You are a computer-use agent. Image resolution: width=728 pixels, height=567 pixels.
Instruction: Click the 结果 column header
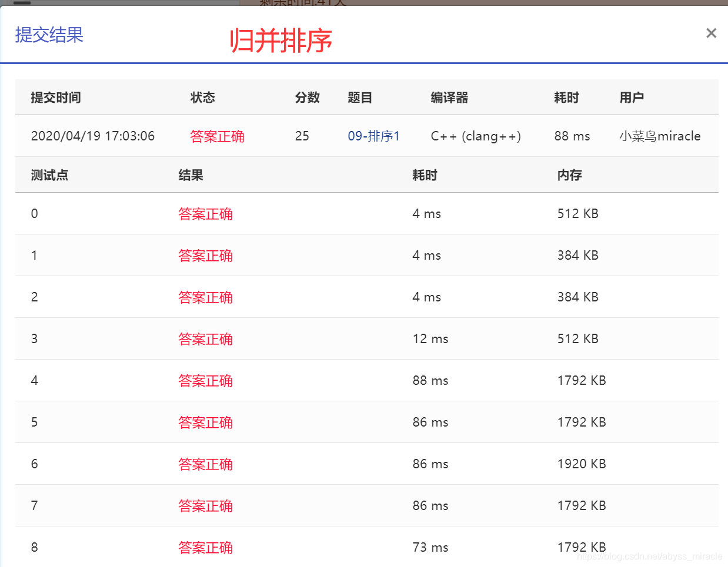coord(191,175)
